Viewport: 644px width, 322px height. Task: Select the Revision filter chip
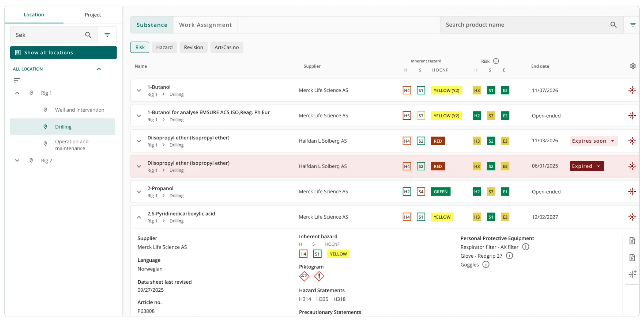click(x=194, y=47)
